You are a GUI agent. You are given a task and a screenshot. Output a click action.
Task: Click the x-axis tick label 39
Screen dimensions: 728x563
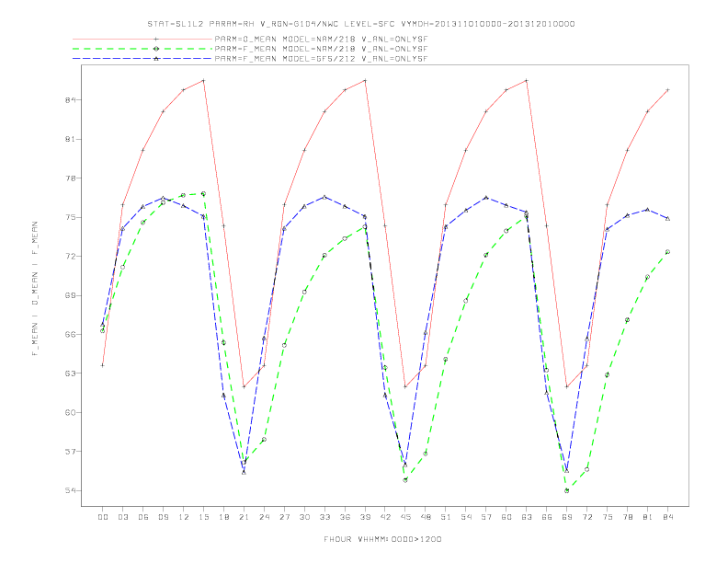[x=365, y=517]
